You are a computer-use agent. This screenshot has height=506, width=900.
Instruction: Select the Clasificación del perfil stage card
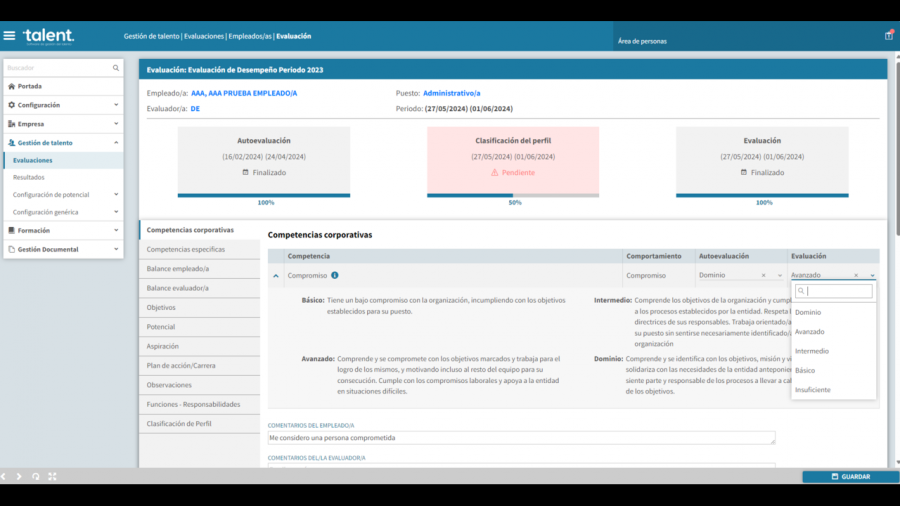(x=513, y=161)
